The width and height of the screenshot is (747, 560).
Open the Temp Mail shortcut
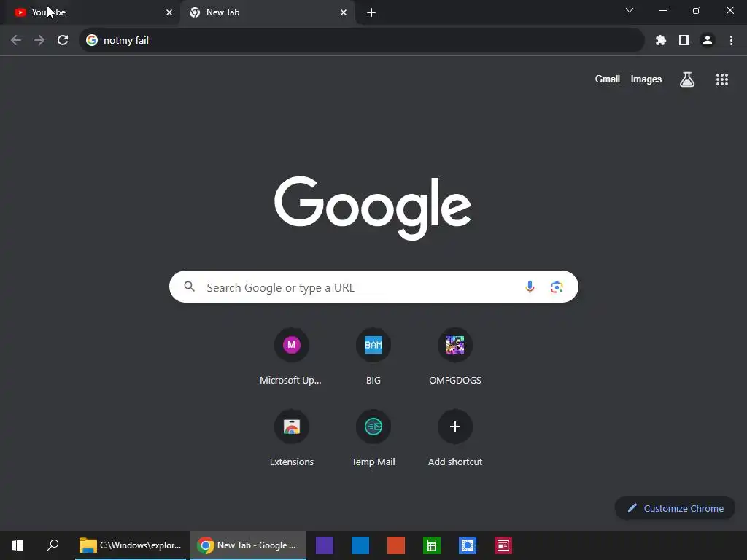click(x=373, y=438)
